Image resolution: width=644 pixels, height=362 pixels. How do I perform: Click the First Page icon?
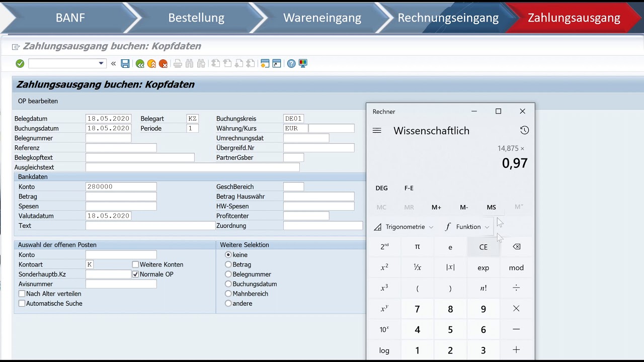coord(215,63)
